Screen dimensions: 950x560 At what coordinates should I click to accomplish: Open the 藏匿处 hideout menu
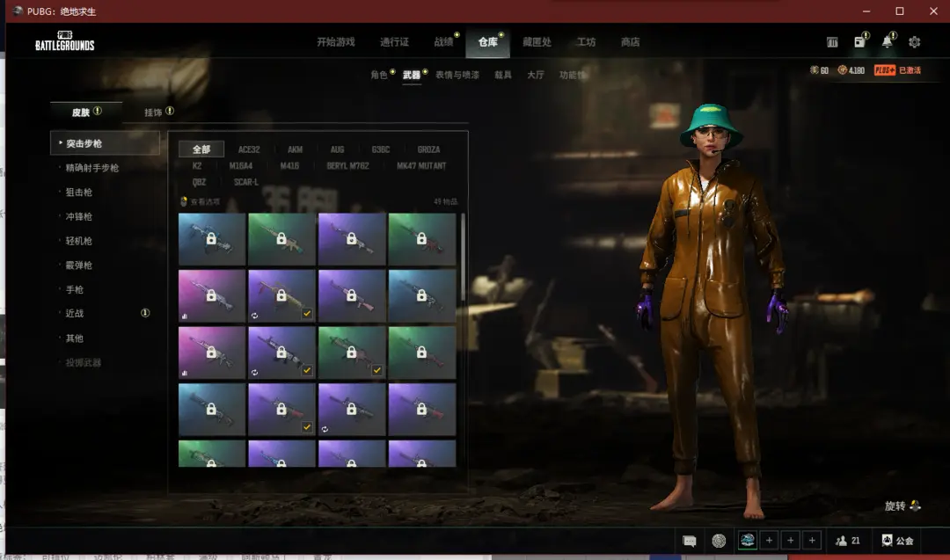(x=537, y=42)
